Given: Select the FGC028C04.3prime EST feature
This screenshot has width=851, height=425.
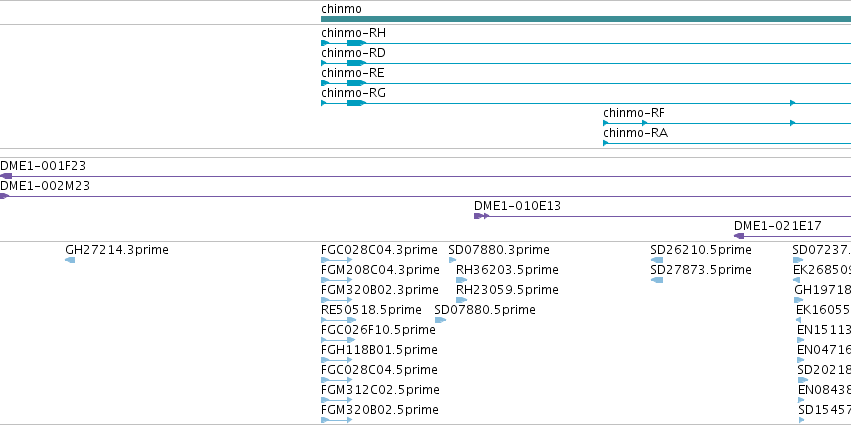Looking at the screenshot, I should coord(336,260).
